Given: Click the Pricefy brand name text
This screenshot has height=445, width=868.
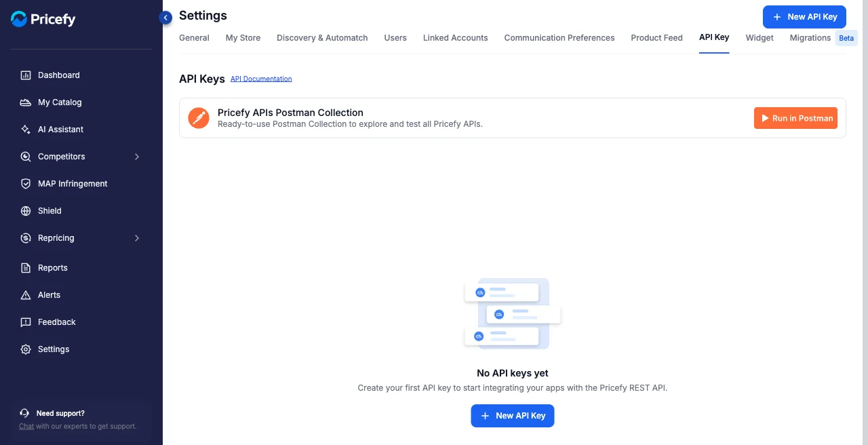Looking at the screenshot, I should (53, 20).
